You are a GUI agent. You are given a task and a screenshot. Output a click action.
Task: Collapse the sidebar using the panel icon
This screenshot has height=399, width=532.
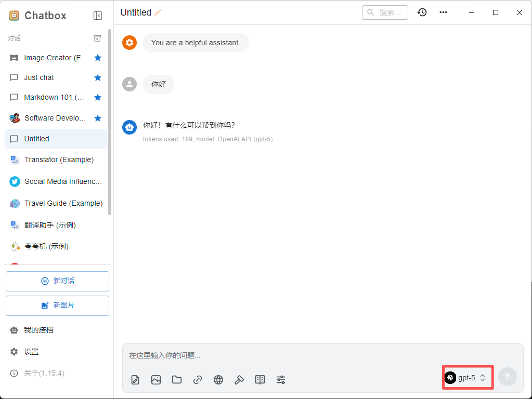(x=98, y=16)
